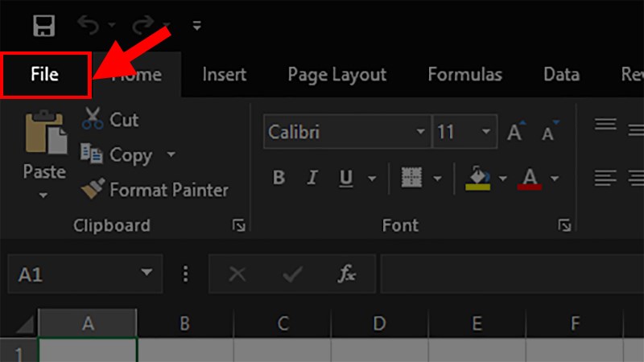644x362 pixels.
Task: Expand the font size 11 dropdown
Action: pos(486,132)
